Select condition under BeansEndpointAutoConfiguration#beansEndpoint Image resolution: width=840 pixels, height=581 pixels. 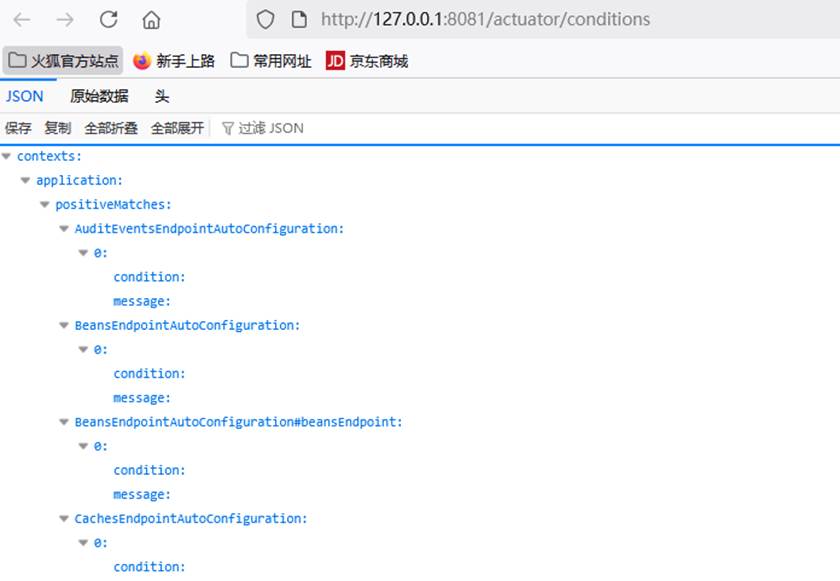pos(149,470)
